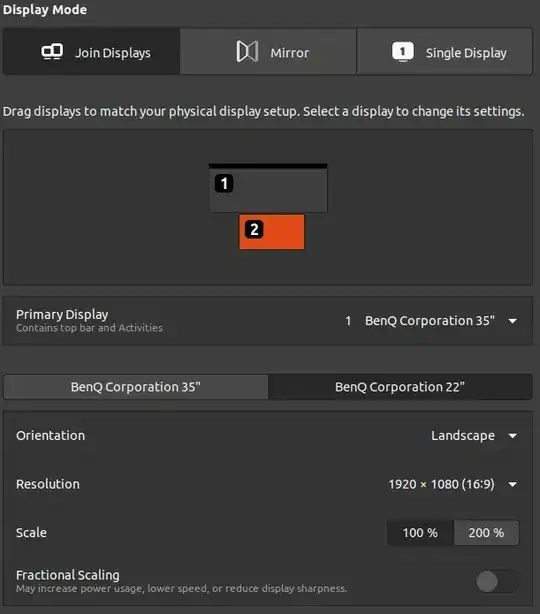Expand the Orientation Landscape dropdown

[513, 436]
